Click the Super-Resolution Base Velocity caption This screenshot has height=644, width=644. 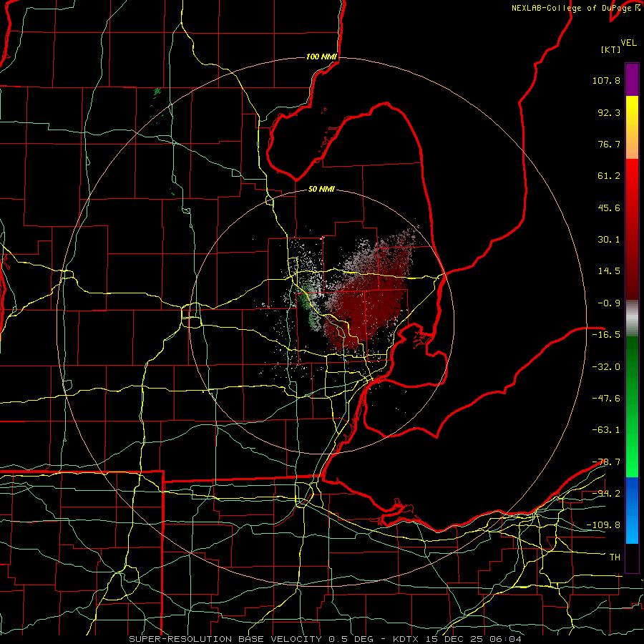(325, 639)
